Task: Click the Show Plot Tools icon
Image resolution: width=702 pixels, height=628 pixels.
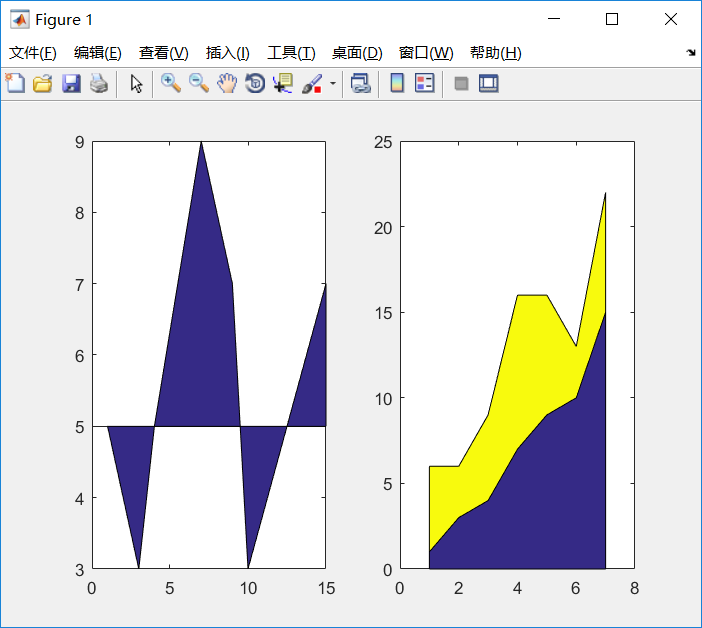Action: click(488, 83)
